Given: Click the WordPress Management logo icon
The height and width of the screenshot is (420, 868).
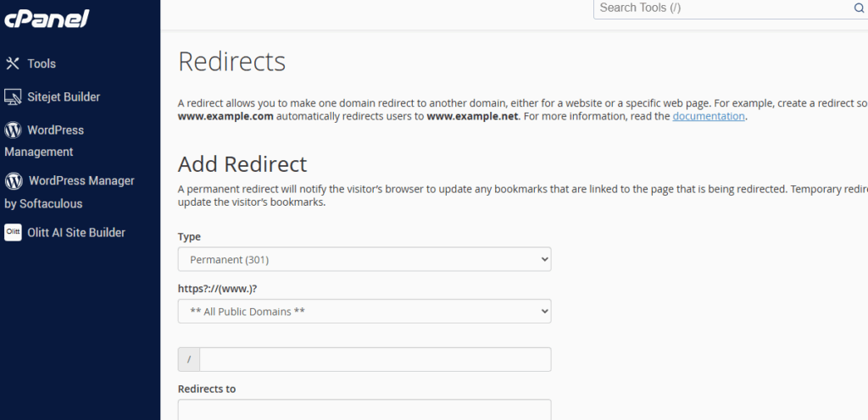Looking at the screenshot, I should [13, 130].
